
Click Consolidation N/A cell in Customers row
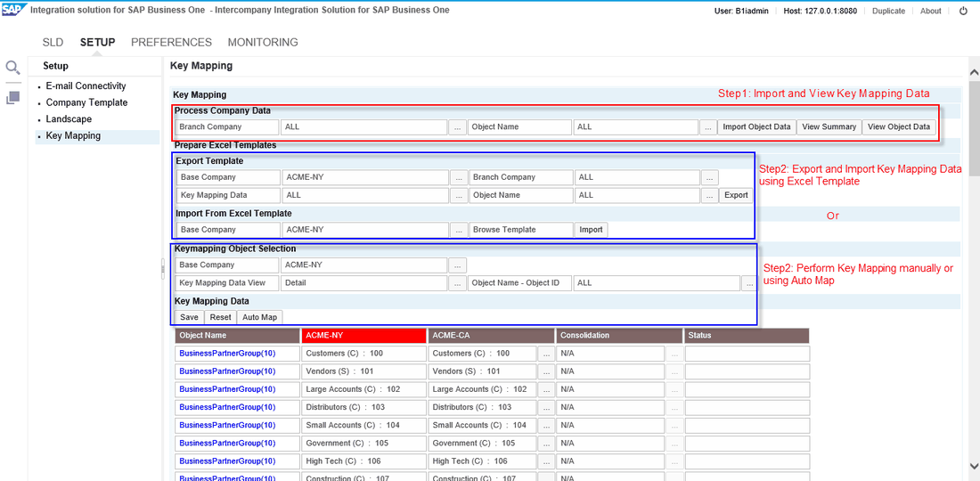[x=610, y=354]
